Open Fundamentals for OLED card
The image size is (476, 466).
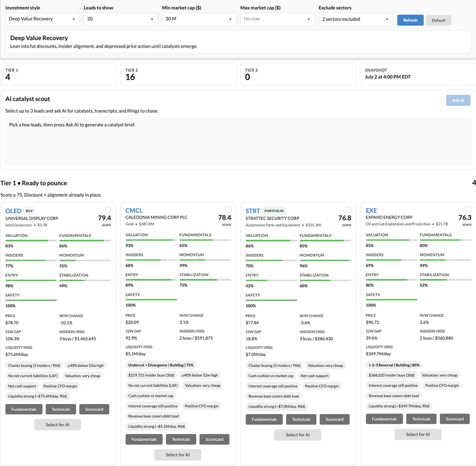click(24, 409)
